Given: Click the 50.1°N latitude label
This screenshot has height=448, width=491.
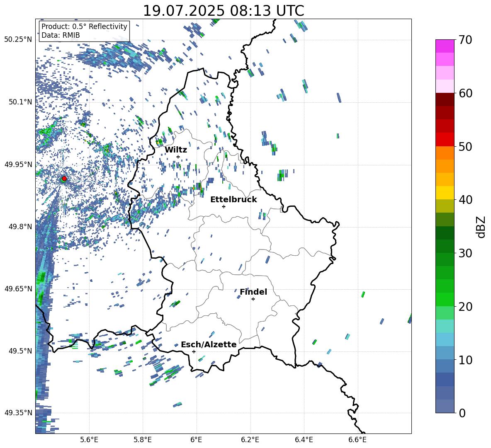Looking at the screenshot, I should [20, 102].
